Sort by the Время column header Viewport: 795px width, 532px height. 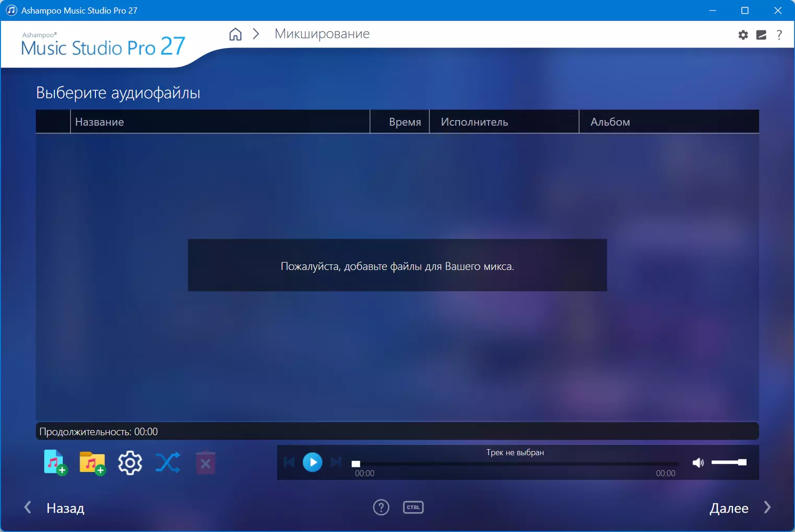pyautogui.click(x=399, y=122)
